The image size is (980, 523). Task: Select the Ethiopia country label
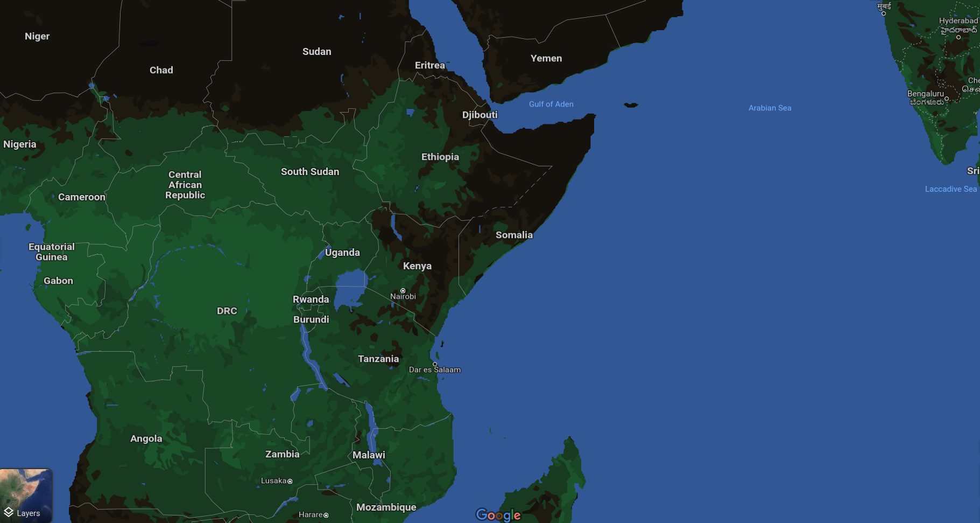(x=440, y=157)
